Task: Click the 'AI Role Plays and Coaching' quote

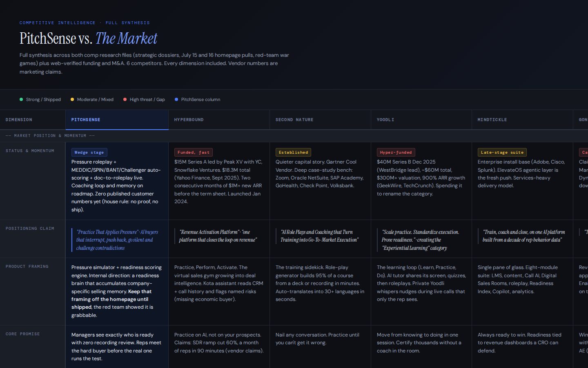Action: click(319, 236)
